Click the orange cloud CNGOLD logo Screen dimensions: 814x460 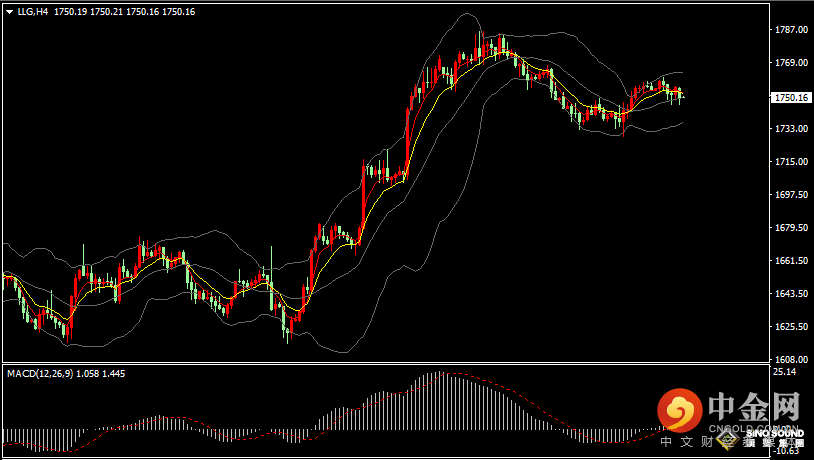pos(680,410)
